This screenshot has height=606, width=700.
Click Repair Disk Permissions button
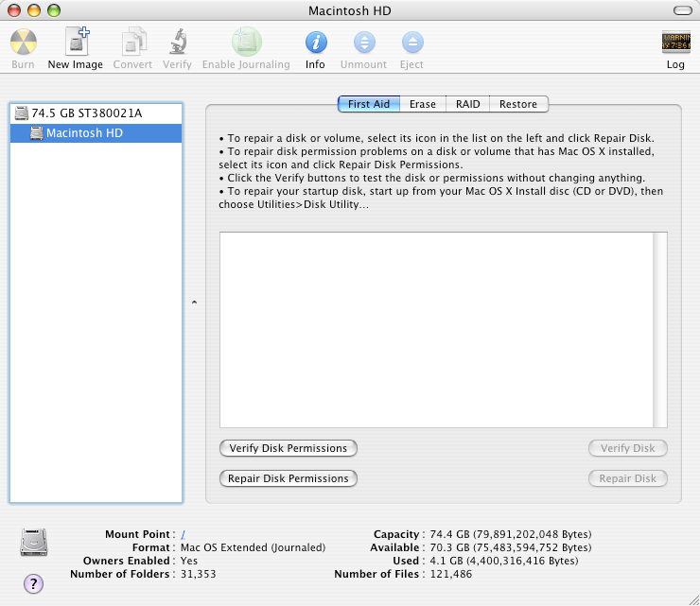(x=288, y=478)
